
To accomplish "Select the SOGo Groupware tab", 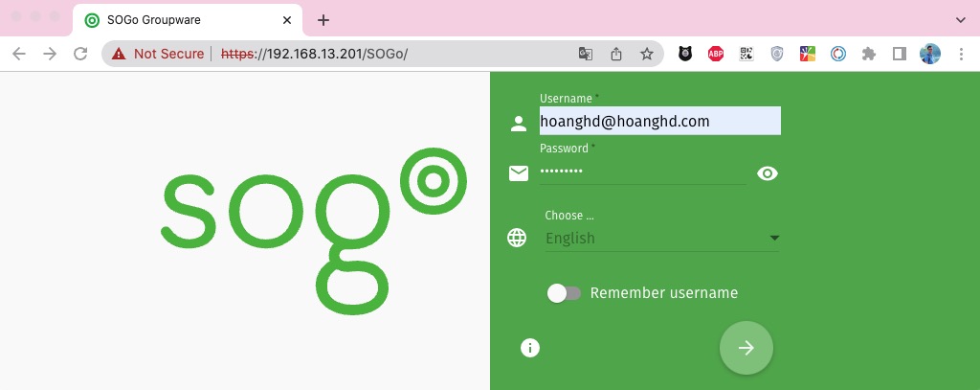I will click(188, 20).
